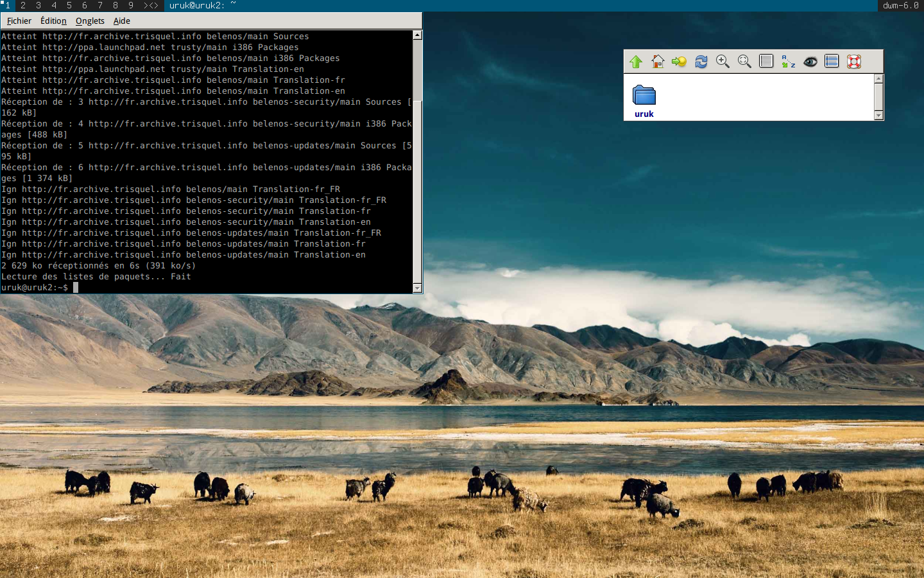
Task: Click file browser scrollbar down arrow
Action: [879, 116]
